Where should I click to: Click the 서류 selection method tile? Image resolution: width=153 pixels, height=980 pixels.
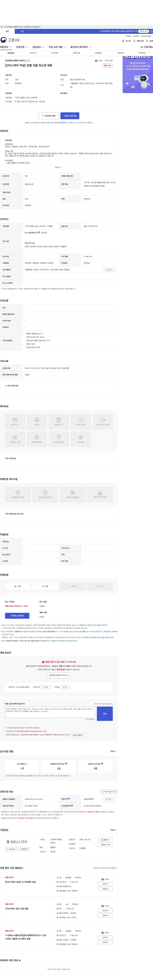[18, 586]
